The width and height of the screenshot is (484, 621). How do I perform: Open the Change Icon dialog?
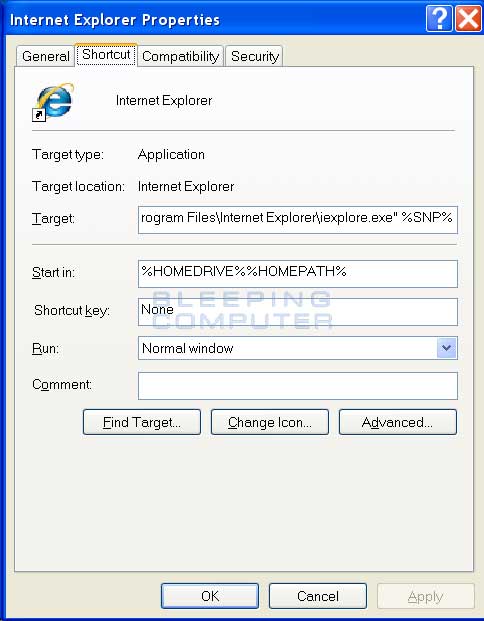pos(270,422)
